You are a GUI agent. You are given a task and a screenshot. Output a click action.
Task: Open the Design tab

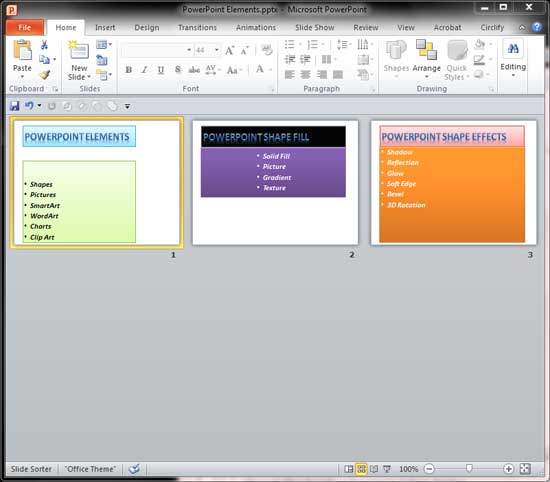tap(147, 27)
